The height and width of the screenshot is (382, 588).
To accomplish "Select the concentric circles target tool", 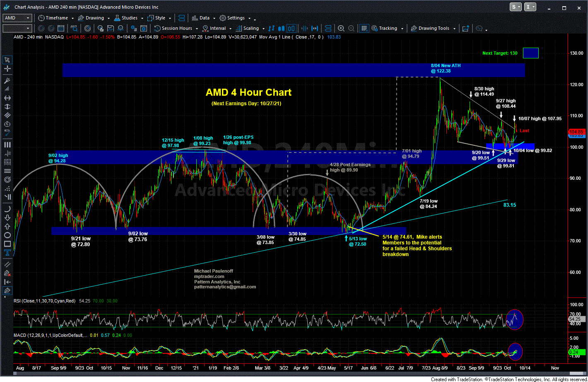I will click(x=7, y=179).
